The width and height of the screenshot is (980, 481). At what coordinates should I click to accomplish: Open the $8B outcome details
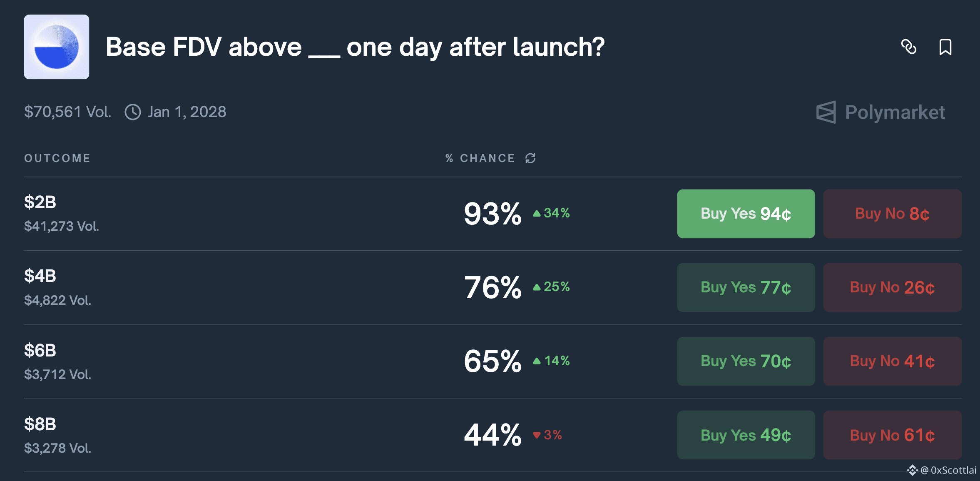point(492,435)
